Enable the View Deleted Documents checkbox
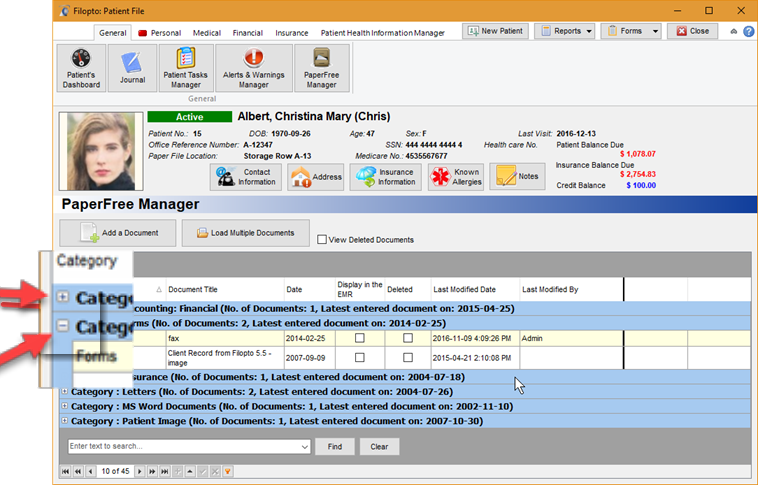The image size is (758, 485). click(x=322, y=239)
